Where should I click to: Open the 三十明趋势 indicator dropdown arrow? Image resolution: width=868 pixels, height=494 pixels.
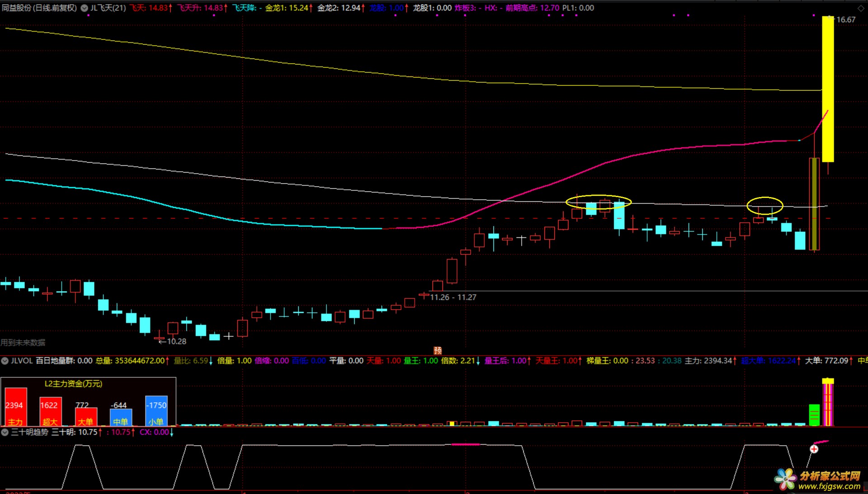[5, 432]
